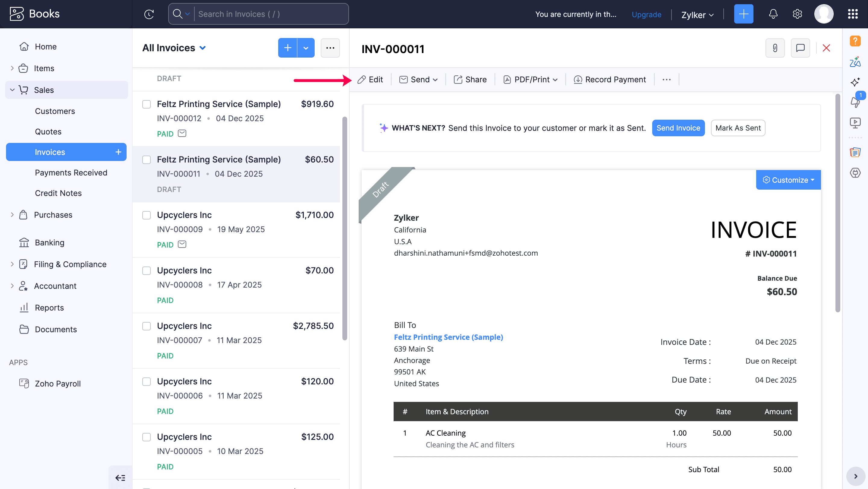This screenshot has width=868, height=489.
Task: Open the notifications bell icon
Action: point(773,14)
